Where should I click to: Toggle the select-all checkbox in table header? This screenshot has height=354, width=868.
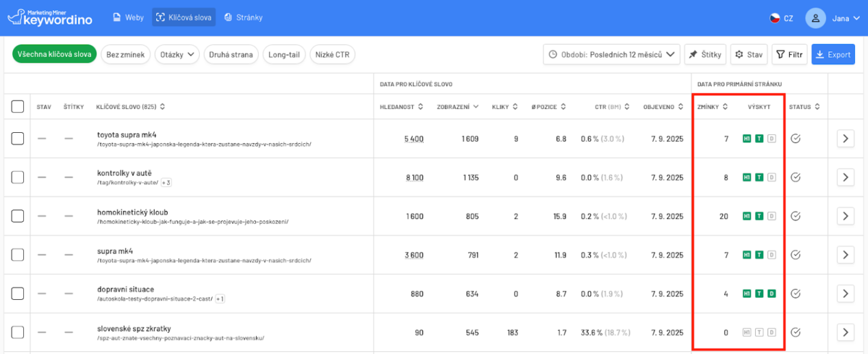(x=17, y=107)
